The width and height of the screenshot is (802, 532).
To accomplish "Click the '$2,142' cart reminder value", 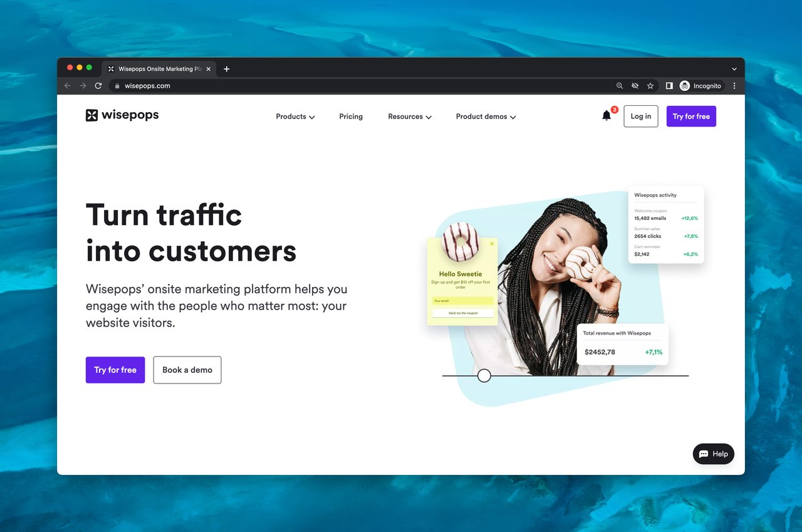I will click(642, 254).
